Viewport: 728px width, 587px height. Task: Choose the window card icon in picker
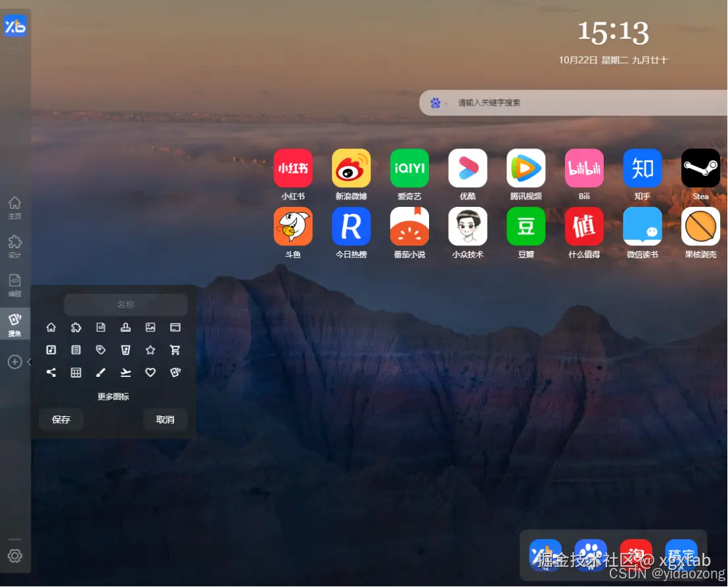click(x=175, y=328)
